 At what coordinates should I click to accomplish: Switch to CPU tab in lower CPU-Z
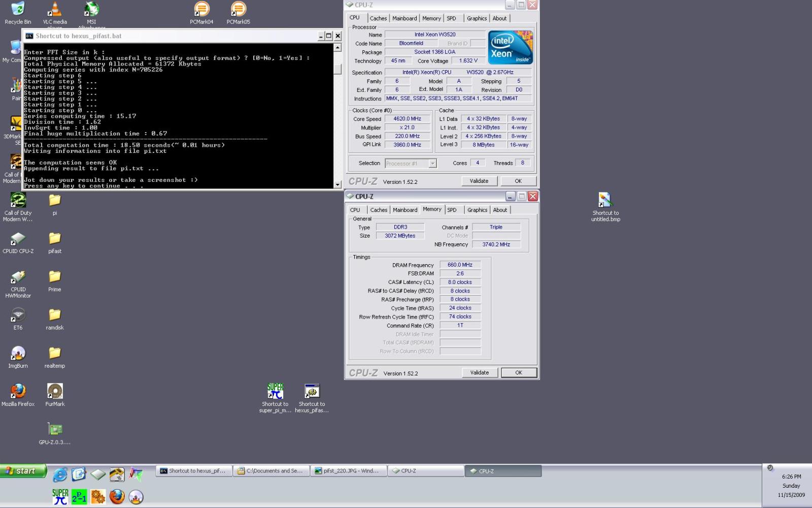pyautogui.click(x=355, y=210)
